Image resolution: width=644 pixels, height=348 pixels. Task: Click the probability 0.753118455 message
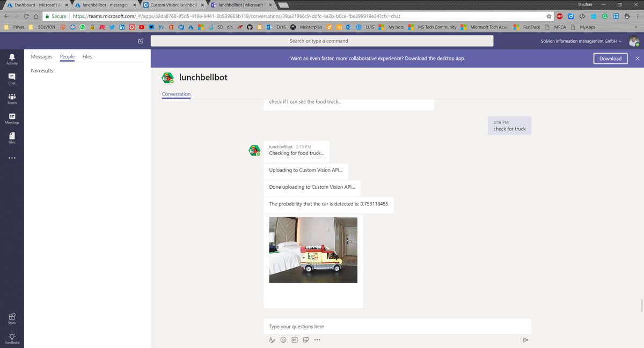click(328, 204)
